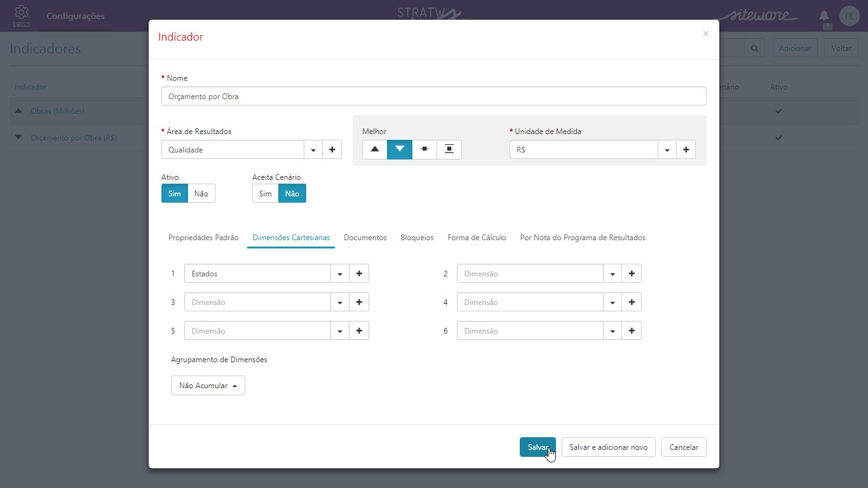The width and height of the screenshot is (868, 488).
Task: Click the search magnifier in Indicadores page
Action: click(x=755, y=48)
